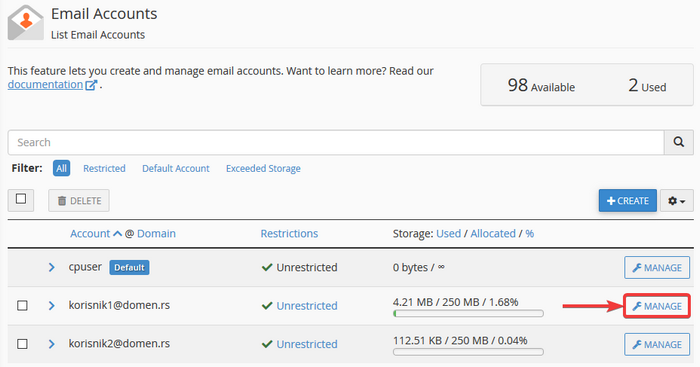Click the Unrestricted status for cpuser

300,267
